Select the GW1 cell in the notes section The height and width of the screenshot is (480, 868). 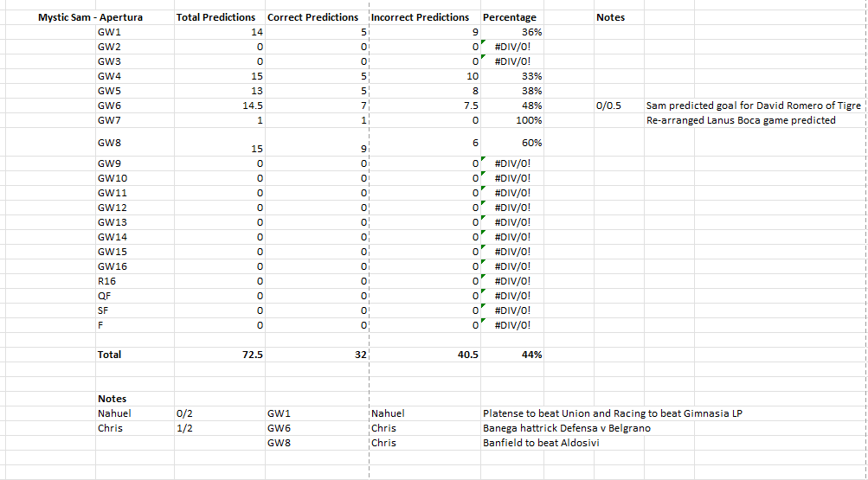point(279,413)
